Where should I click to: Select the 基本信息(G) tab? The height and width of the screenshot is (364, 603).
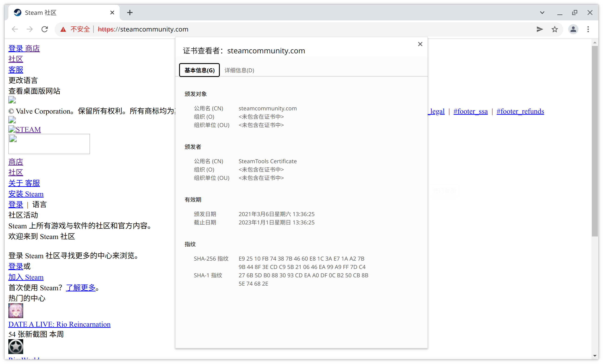pos(199,70)
